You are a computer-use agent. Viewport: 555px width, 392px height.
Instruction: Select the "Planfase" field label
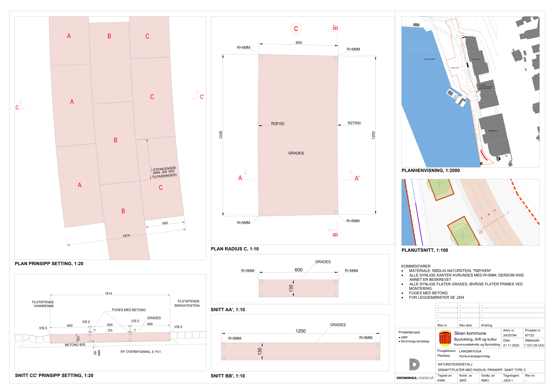pos(444,356)
